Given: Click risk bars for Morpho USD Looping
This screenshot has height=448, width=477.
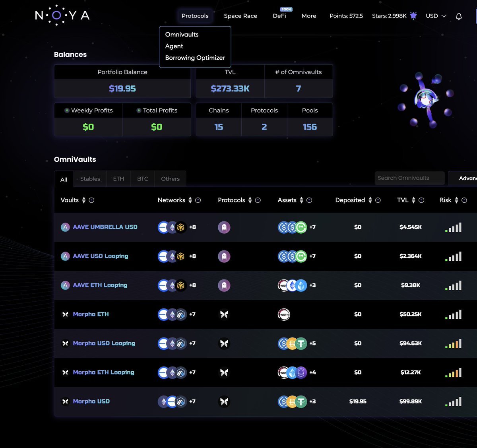Looking at the screenshot, I should coord(454,343).
